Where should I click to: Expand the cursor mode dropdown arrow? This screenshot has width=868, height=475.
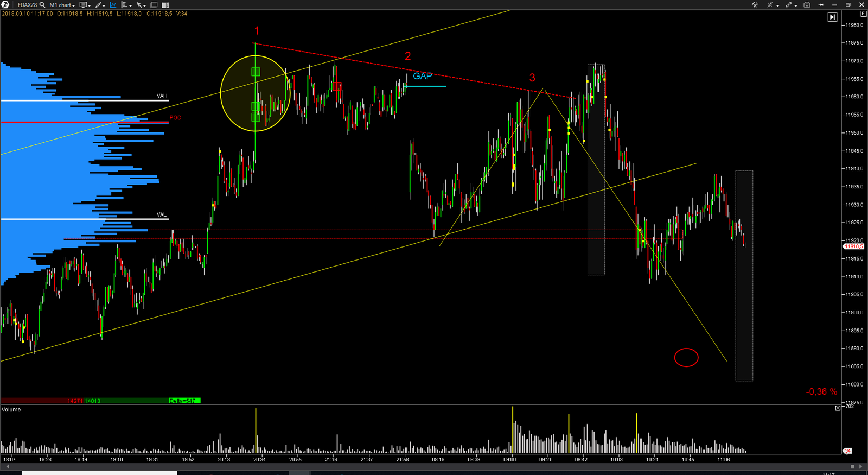144,6
